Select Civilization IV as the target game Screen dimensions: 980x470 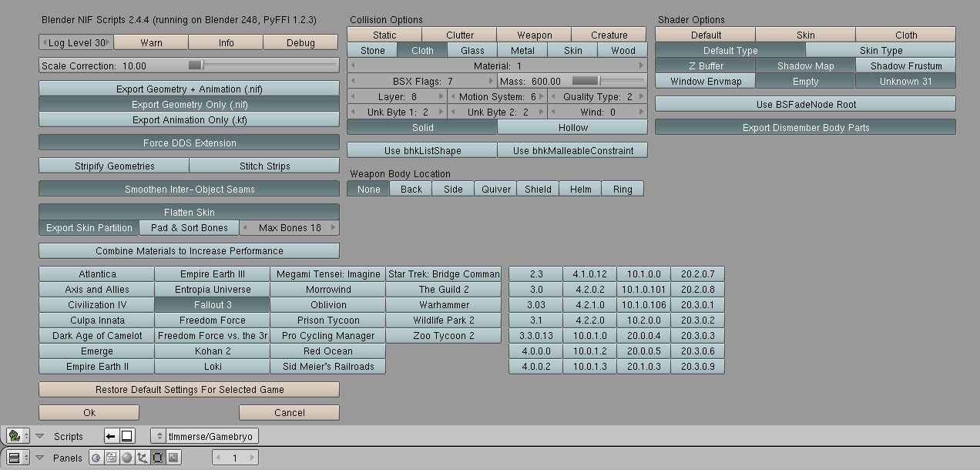(97, 304)
